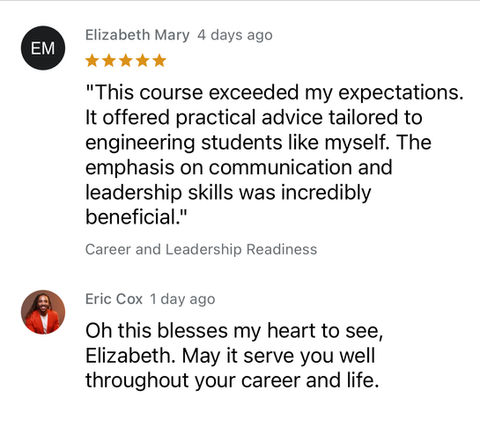The image size is (480, 434).
Task: Click 'leadership skills was incredibly' review line
Action: [228, 192]
